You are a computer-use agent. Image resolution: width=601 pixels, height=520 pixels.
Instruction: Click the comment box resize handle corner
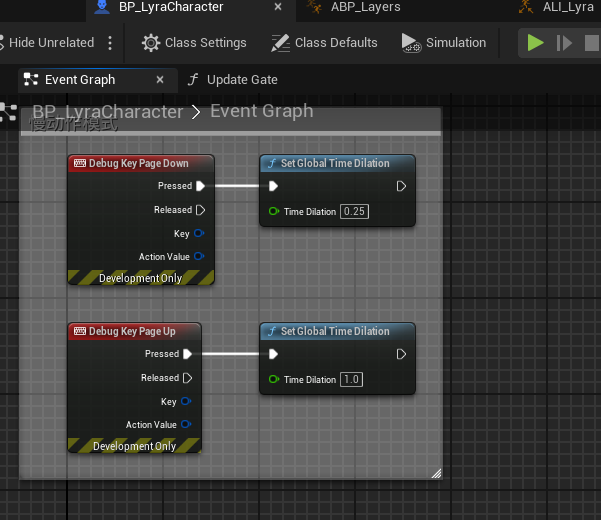(436, 474)
